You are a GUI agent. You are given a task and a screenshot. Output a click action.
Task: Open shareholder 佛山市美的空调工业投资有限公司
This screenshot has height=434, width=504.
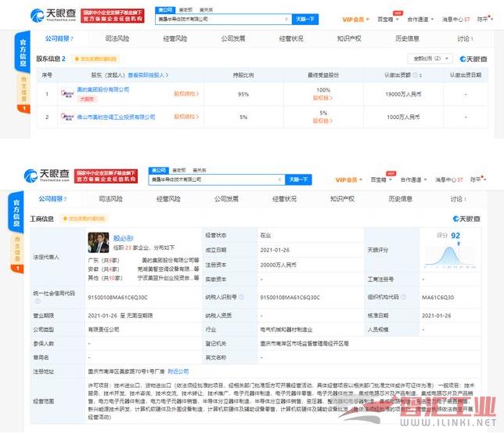pos(116,117)
